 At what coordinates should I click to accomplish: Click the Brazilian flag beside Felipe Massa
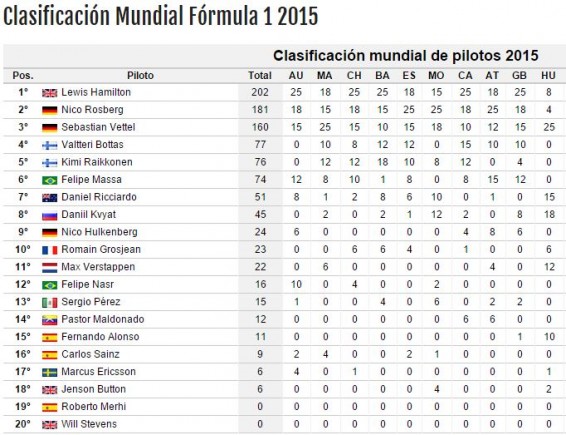[x=49, y=180]
